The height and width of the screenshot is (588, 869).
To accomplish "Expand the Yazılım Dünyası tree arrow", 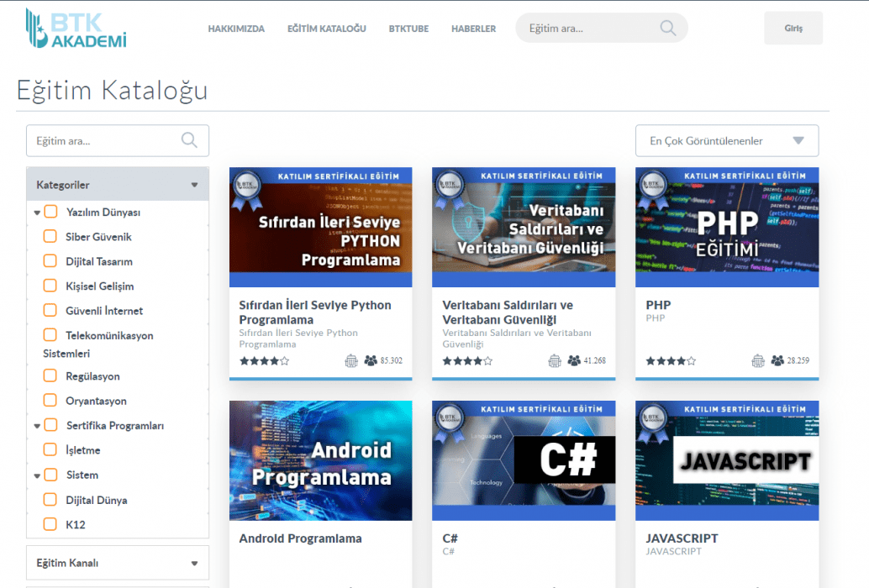I will [37, 213].
